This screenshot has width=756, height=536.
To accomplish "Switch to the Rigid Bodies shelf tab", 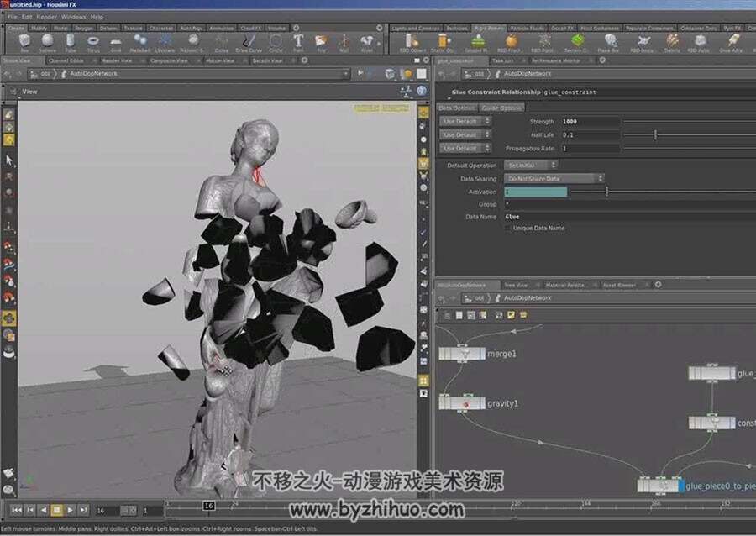I will coord(488,28).
